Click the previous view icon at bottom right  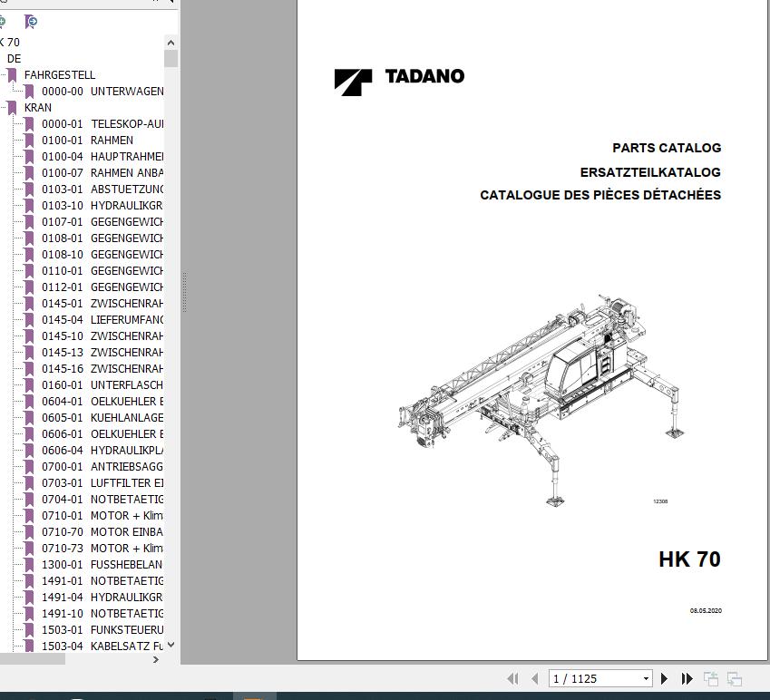coord(713,677)
